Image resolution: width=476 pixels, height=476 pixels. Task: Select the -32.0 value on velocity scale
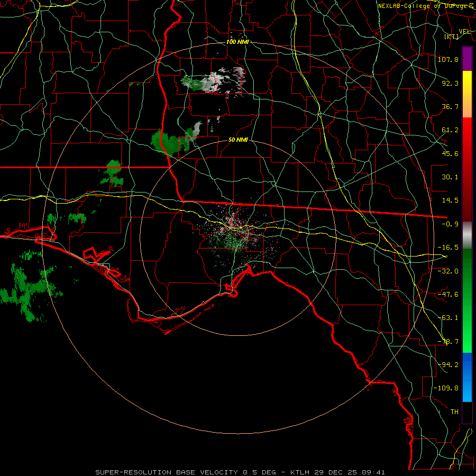tap(448, 271)
